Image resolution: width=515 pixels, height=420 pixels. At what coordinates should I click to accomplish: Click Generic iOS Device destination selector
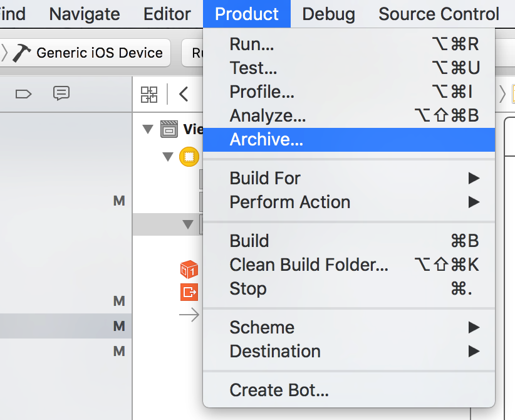tap(99, 53)
